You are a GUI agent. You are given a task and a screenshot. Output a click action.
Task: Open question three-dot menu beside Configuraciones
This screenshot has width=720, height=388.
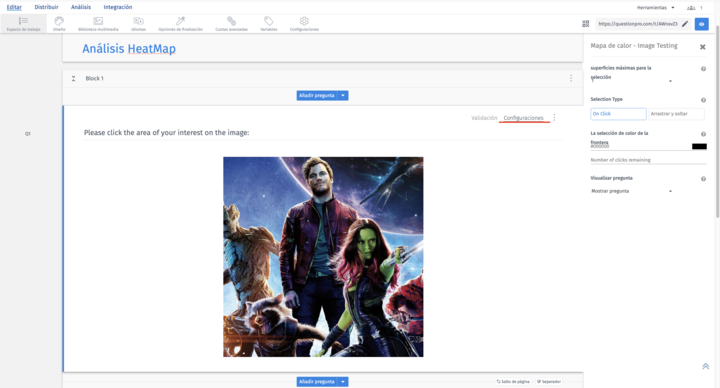(x=554, y=118)
